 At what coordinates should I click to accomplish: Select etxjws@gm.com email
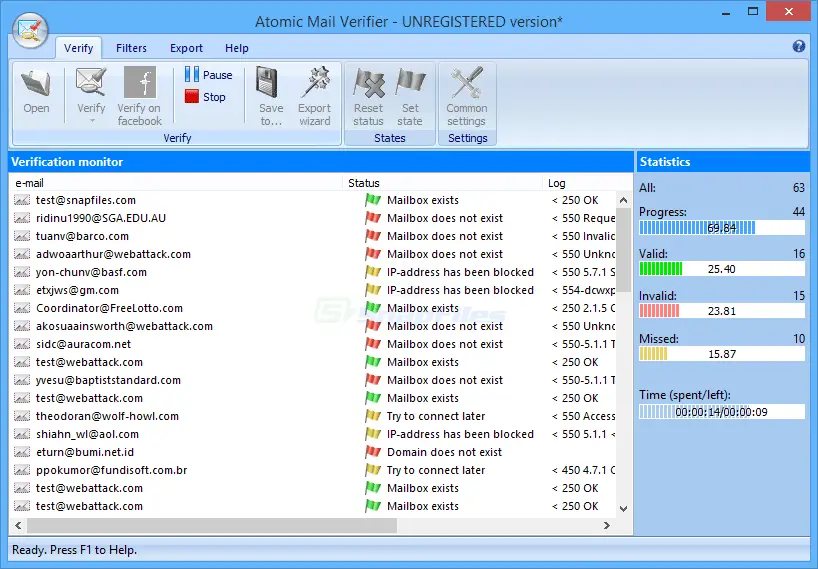(77, 290)
